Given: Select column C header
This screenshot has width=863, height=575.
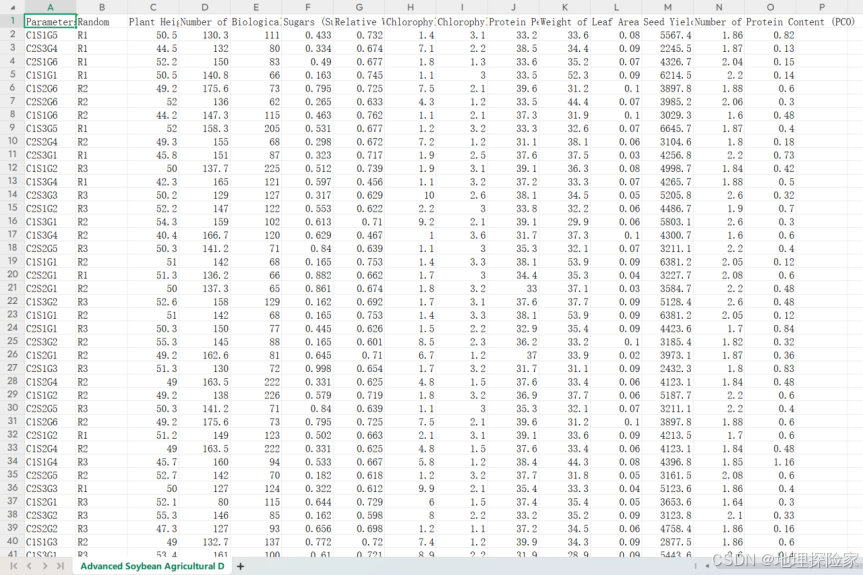Looking at the screenshot, I should 153,7.
